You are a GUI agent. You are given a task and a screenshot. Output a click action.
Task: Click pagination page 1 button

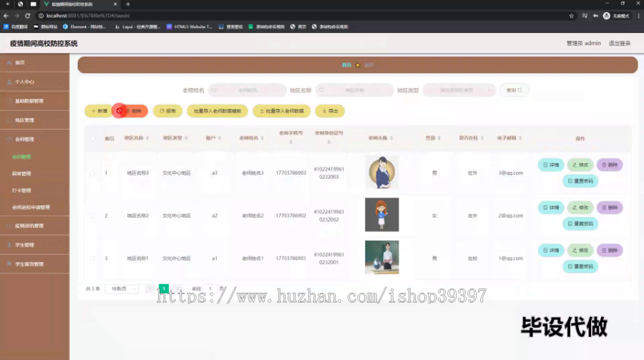(x=164, y=289)
